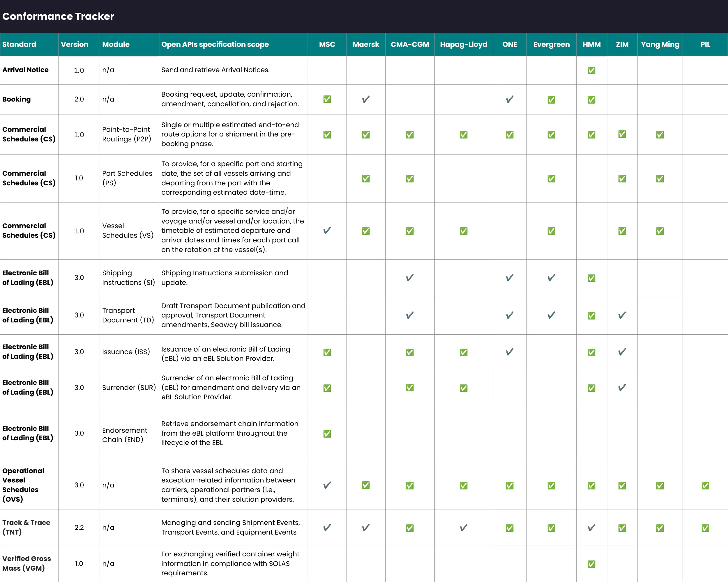
Task: Click the Surrender (SUR) module cell
Action: (129, 387)
